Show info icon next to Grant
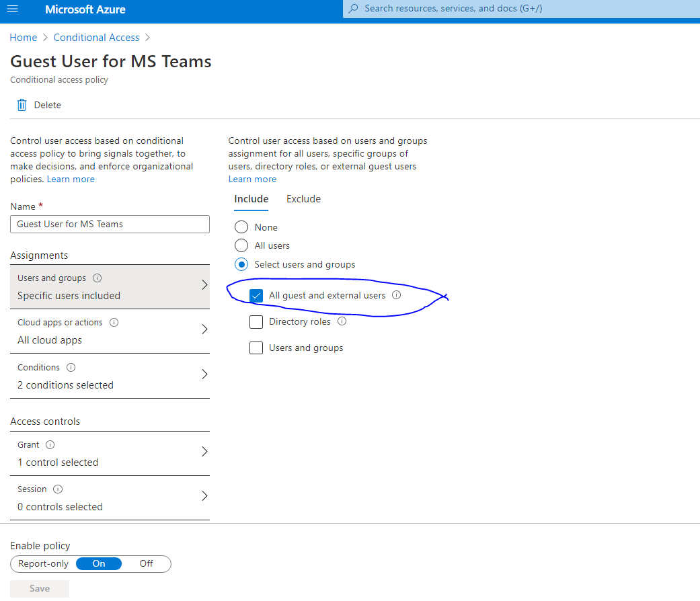Screen dimensions: 700x601 [50, 444]
